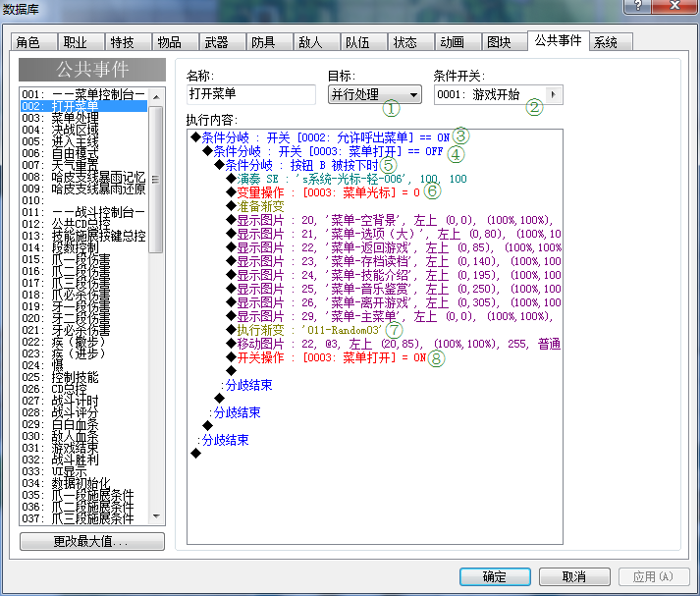The height and width of the screenshot is (596, 700).
Task: Select the 显示图片 22 菜单-返回游戏 line
Action: 394,247
